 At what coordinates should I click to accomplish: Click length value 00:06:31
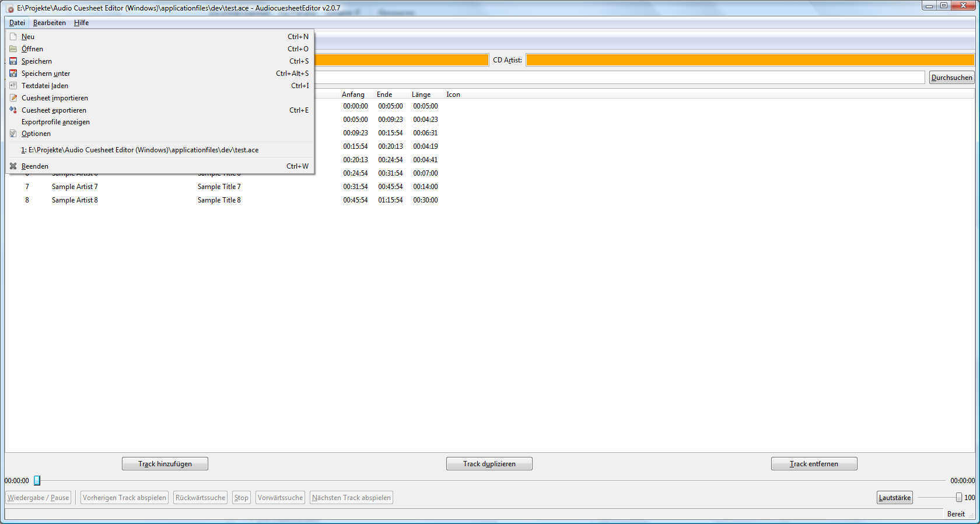(x=425, y=133)
